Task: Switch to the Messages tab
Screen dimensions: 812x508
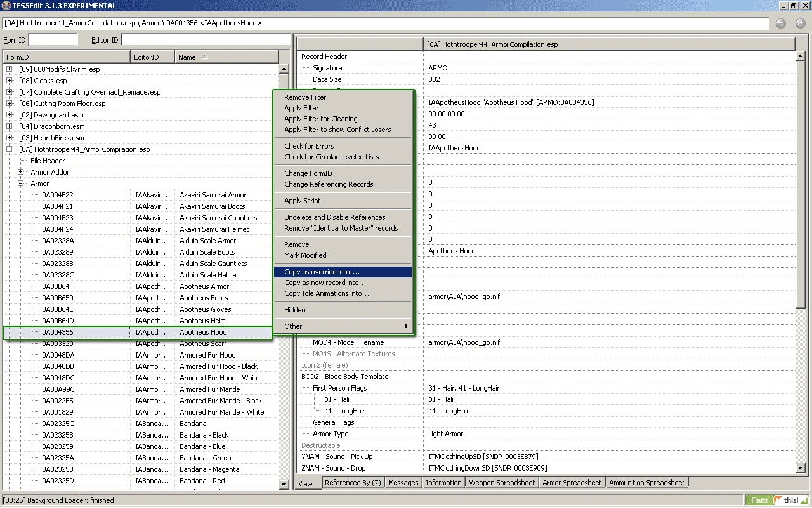Action: 403,483
